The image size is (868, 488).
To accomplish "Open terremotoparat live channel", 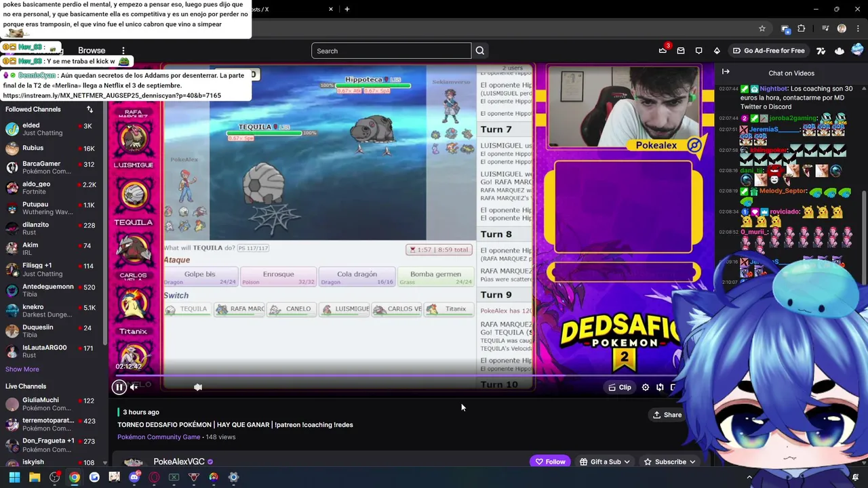I will click(x=52, y=424).
